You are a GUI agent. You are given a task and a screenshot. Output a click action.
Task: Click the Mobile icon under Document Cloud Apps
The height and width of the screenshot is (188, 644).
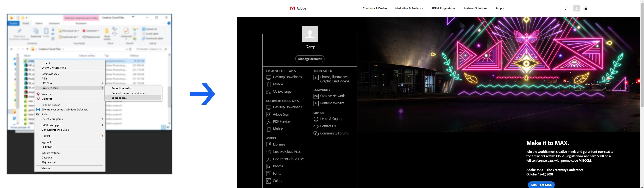tap(269, 129)
